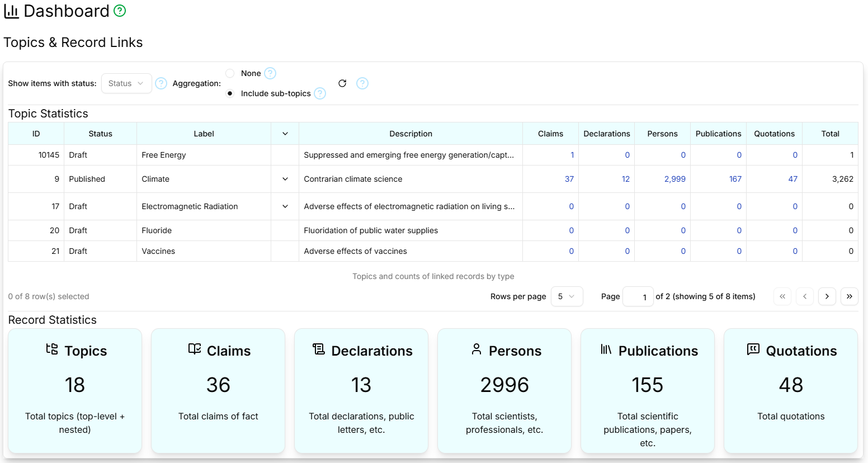Open Free Energy claims count 1

point(572,155)
